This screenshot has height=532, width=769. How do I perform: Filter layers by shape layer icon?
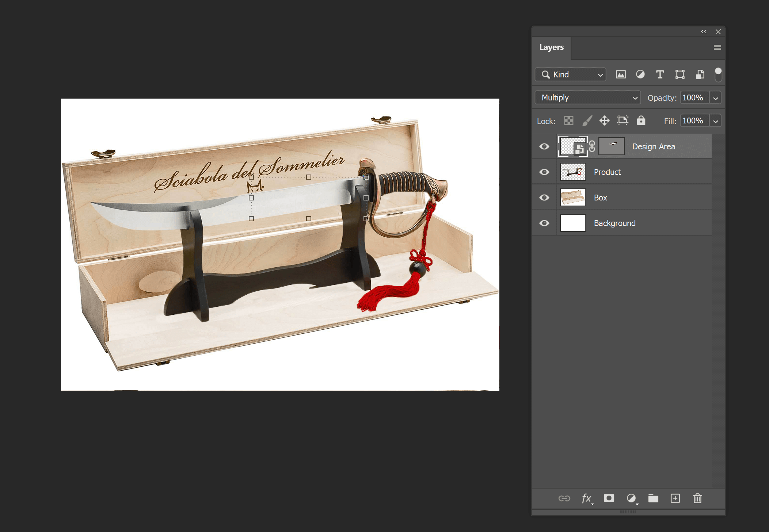[x=680, y=74]
